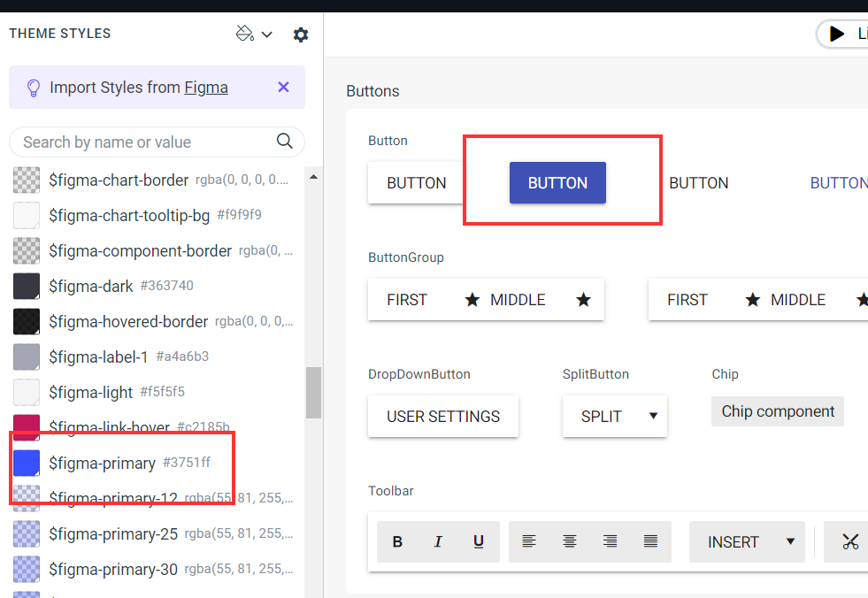Click the search magnifier icon

click(285, 142)
